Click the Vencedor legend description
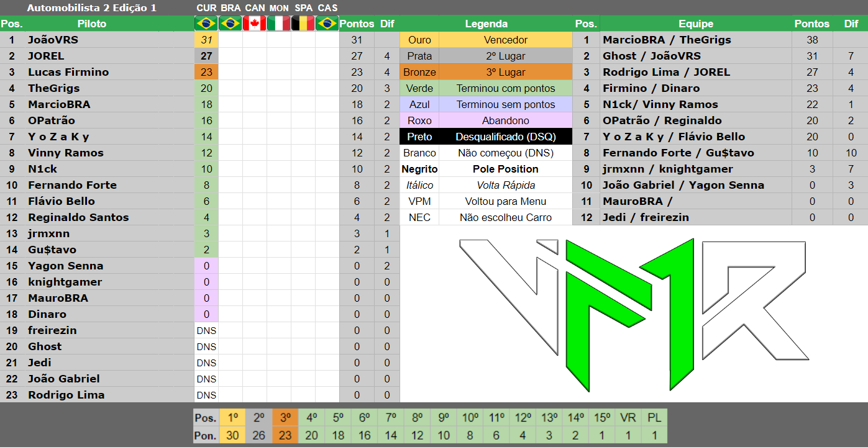Image resolution: width=868 pixels, height=447 pixels. coord(506,40)
